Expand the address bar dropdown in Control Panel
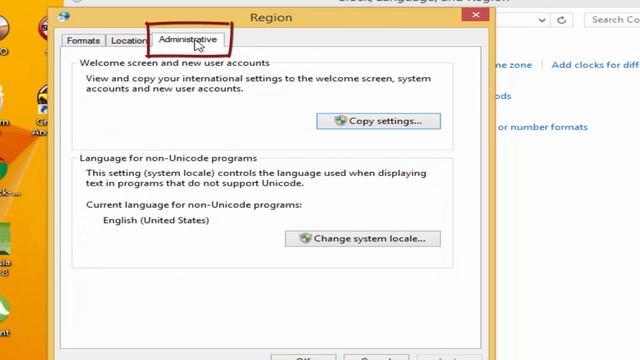The height and width of the screenshot is (360, 640). point(542,20)
